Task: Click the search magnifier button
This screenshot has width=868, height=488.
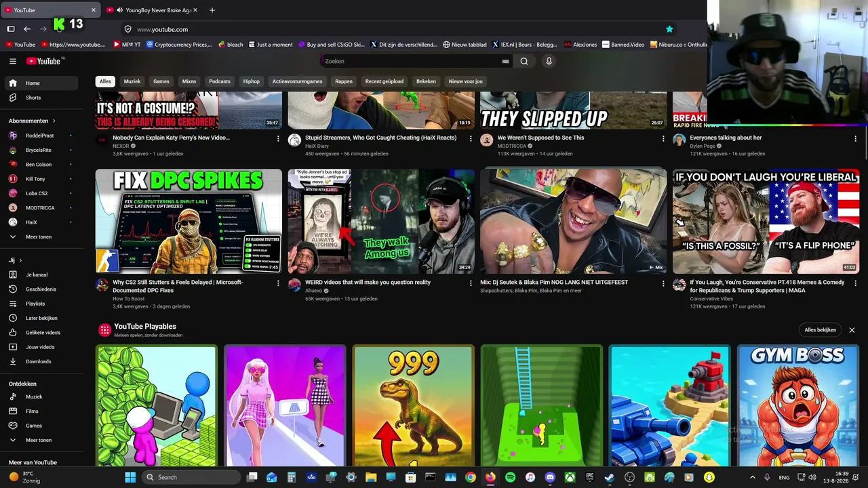Action: [x=524, y=61]
